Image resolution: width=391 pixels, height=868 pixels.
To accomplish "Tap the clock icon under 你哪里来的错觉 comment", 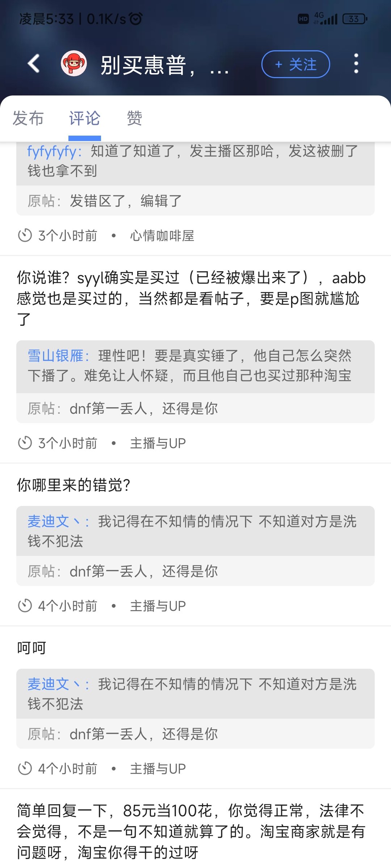I will tap(25, 606).
